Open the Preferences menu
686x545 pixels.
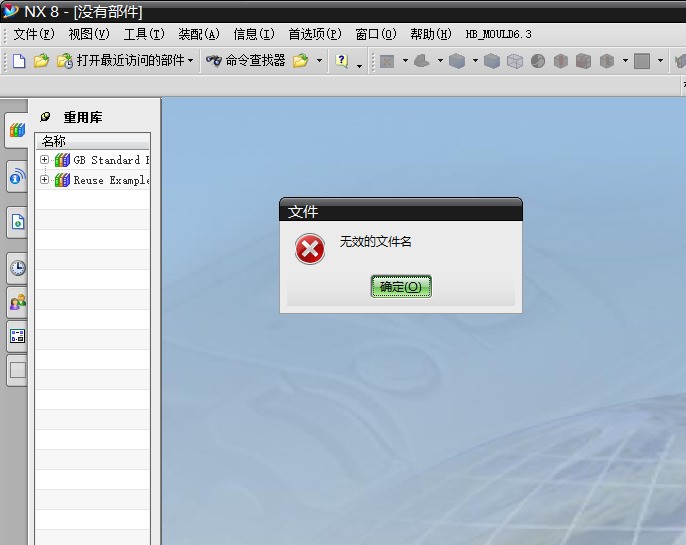point(315,34)
